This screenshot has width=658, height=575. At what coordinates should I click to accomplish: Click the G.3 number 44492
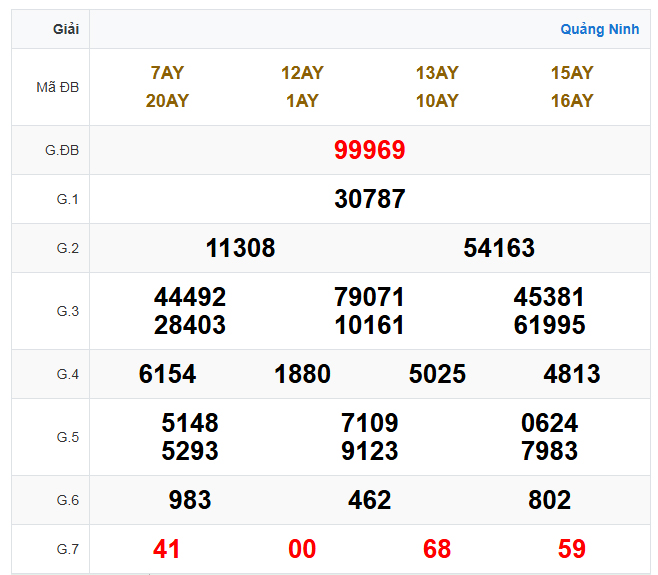point(190,297)
